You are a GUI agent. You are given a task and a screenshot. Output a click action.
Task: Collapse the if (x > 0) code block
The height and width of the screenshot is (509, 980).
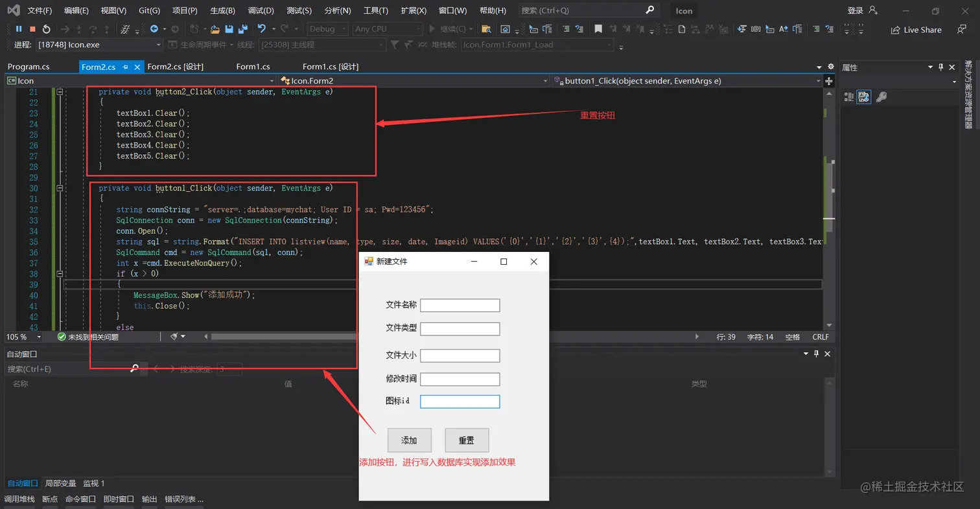tap(60, 274)
